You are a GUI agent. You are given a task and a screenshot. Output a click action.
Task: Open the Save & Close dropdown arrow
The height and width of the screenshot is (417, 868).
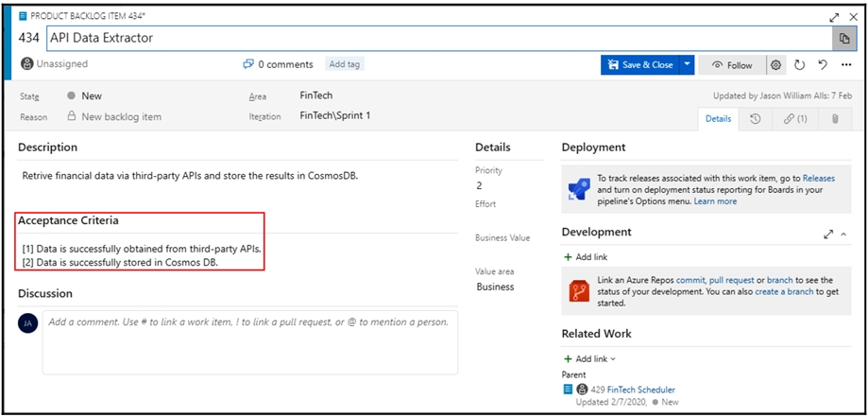click(688, 65)
